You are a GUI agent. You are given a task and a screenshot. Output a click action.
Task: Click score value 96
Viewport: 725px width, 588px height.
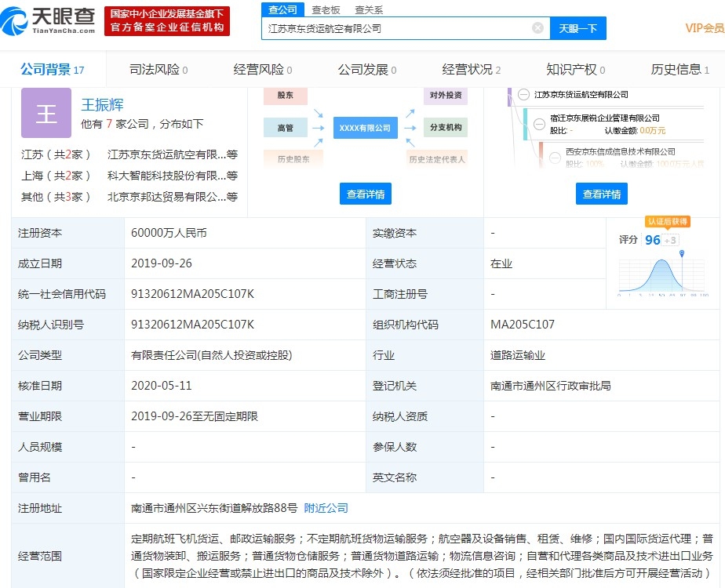click(x=652, y=240)
